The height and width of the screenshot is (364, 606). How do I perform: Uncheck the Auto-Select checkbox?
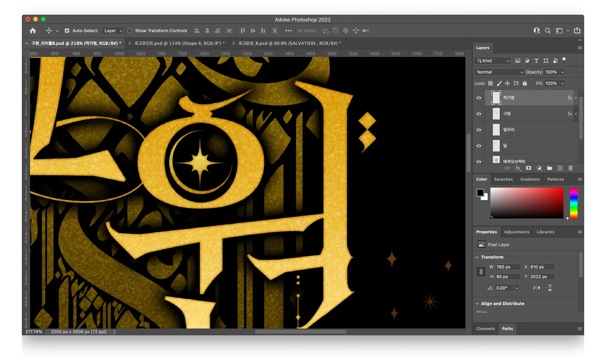67,31
